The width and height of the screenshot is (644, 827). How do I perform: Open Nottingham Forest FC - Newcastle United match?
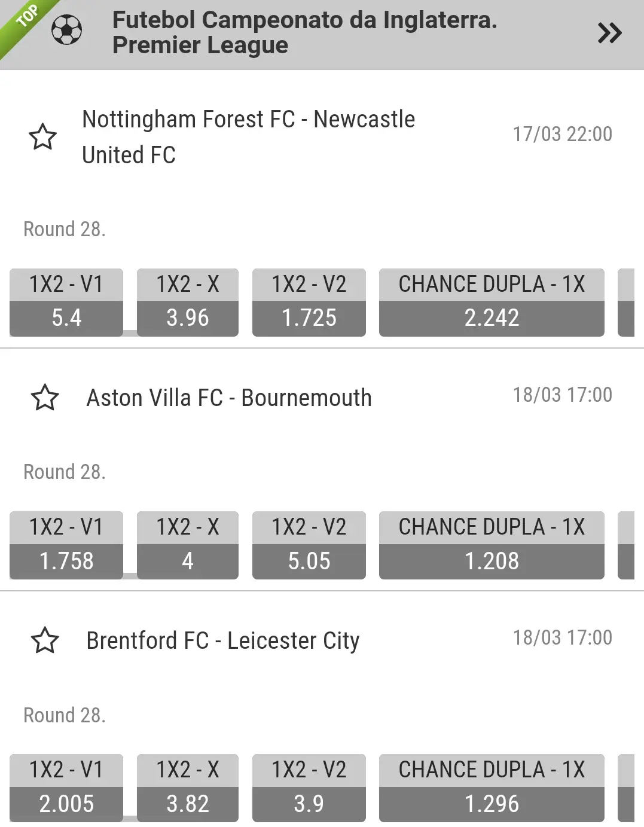tap(248, 137)
